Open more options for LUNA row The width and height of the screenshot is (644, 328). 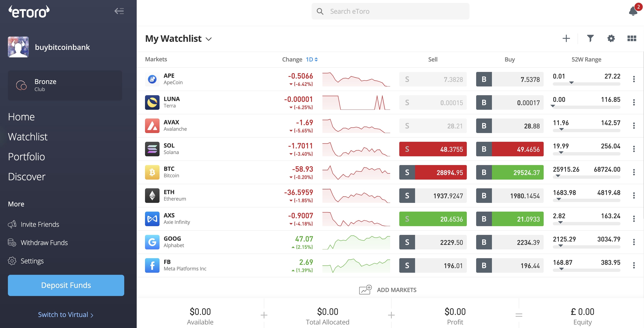click(634, 102)
